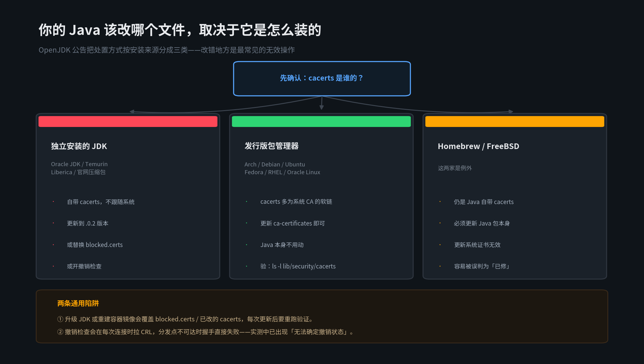Click the text 'Liberica / 官网压缩包'
The height and width of the screenshot is (364, 644).
click(x=78, y=172)
